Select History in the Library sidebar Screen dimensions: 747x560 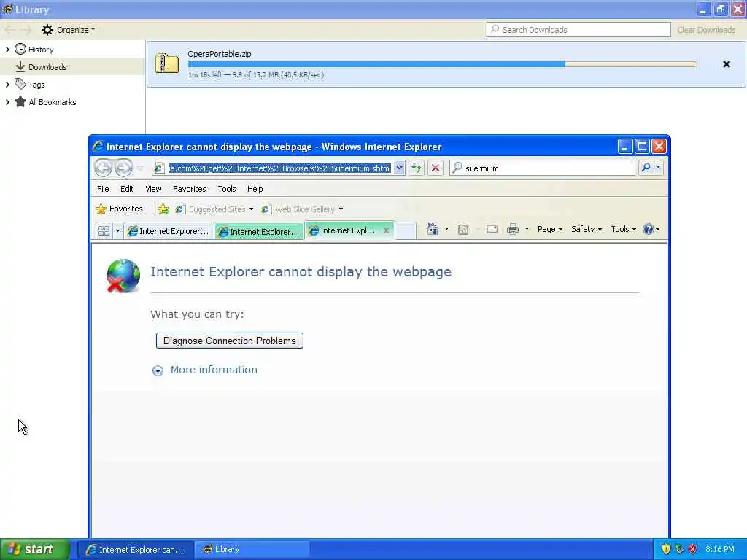click(41, 50)
